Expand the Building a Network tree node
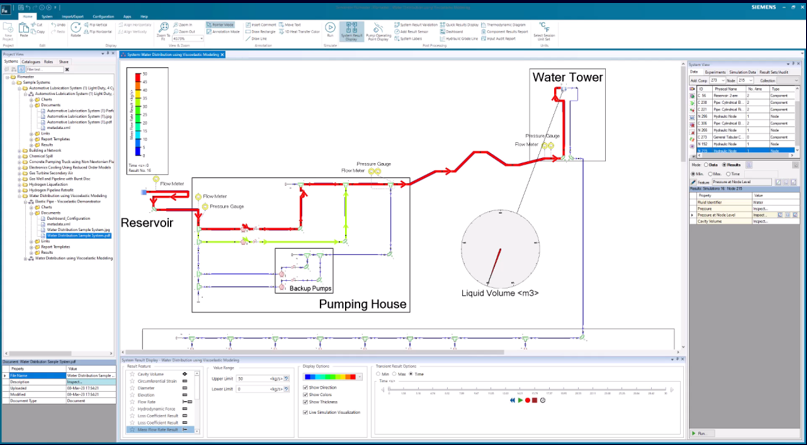The height and width of the screenshot is (445, 807). point(20,151)
